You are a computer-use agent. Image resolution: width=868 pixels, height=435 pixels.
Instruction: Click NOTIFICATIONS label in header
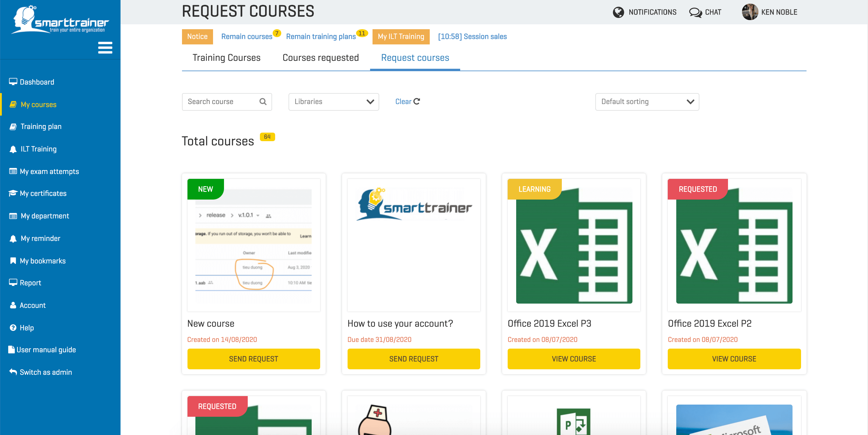(652, 12)
